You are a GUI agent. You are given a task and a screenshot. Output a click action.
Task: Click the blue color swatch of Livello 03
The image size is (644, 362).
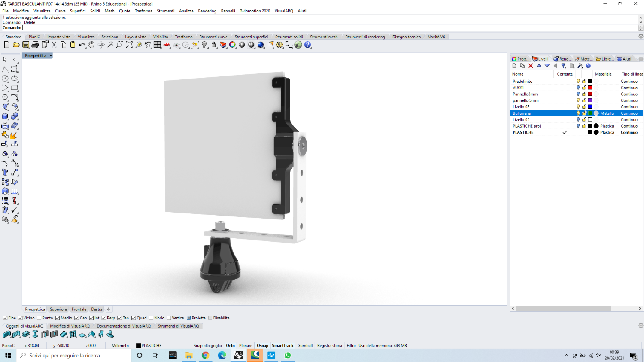pyautogui.click(x=590, y=107)
